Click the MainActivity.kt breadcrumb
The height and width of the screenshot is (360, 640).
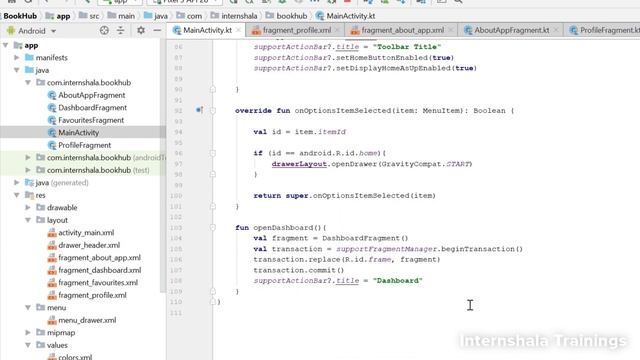tap(345, 16)
